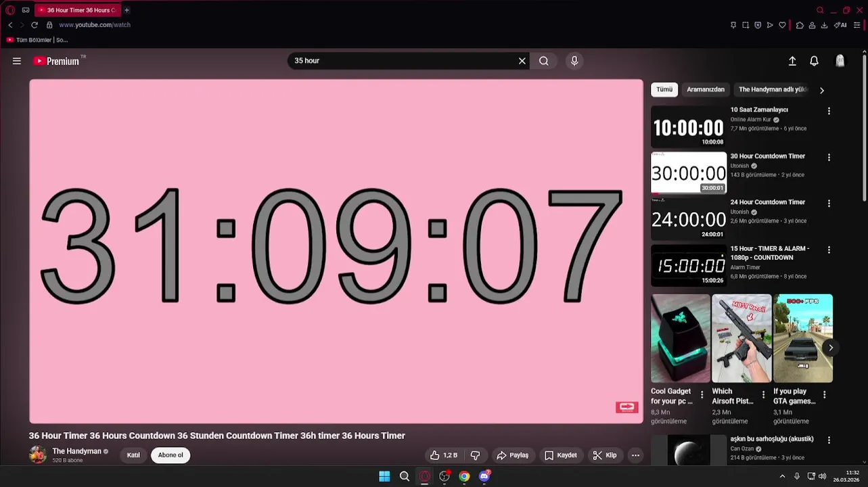Open more actions ellipsis under the video

pos(635,455)
